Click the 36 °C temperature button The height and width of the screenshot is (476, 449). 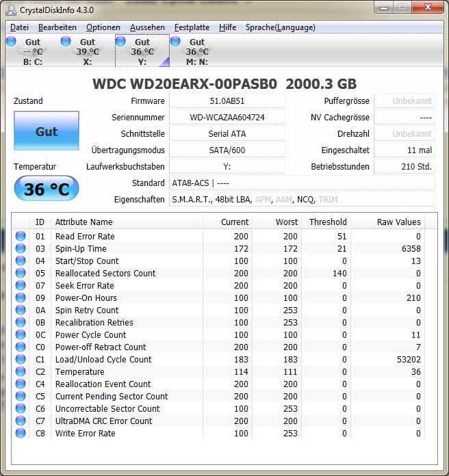pyautogui.click(x=47, y=188)
